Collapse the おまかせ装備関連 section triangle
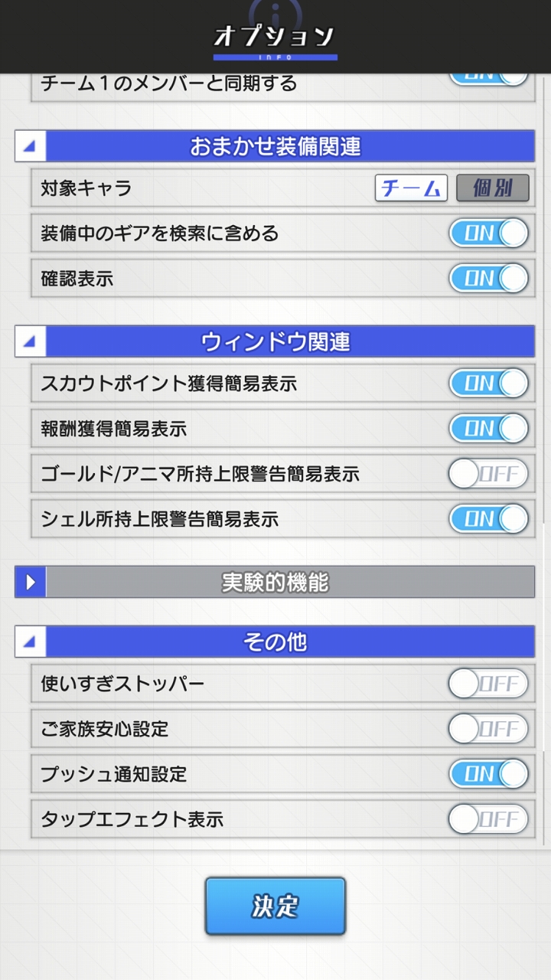The image size is (551, 980). (x=31, y=146)
